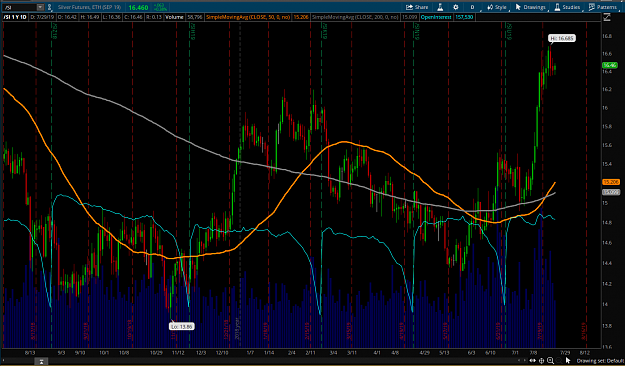Click the horizontal pan arrows icon
Image resolution: width=625 pixels, height=366 pixels.
pyautogui.click(x=533, y=361)
